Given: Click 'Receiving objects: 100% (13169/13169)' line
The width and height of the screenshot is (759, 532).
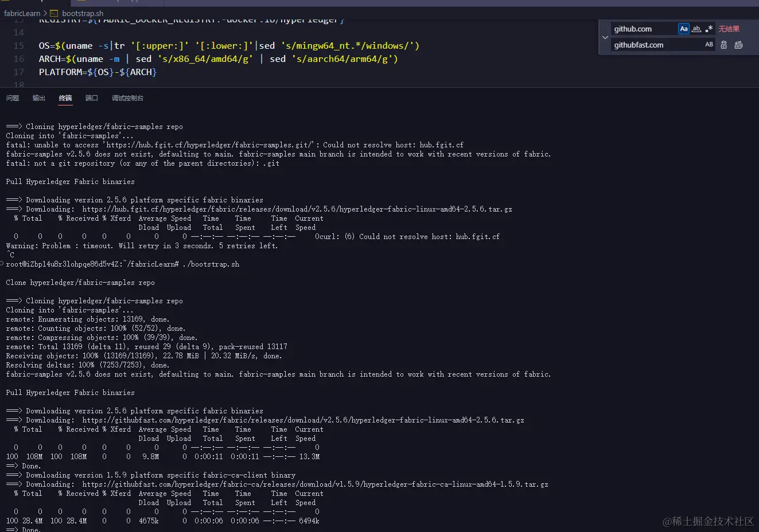Looking at the screenshot, I should [144, 356].
